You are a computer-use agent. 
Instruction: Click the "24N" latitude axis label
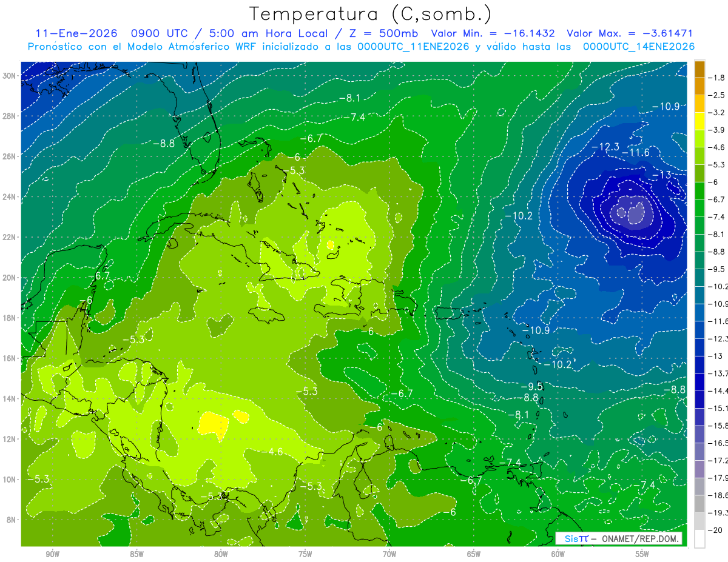coord(8,197)
